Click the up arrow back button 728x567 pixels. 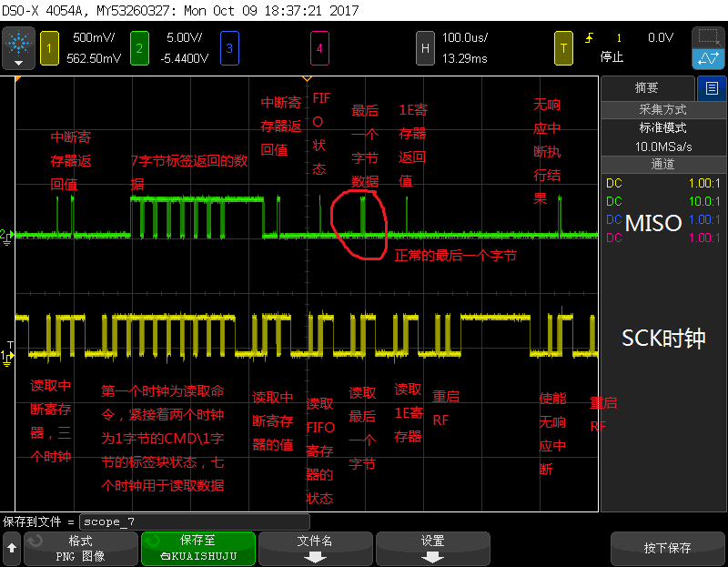click(12, 549)
